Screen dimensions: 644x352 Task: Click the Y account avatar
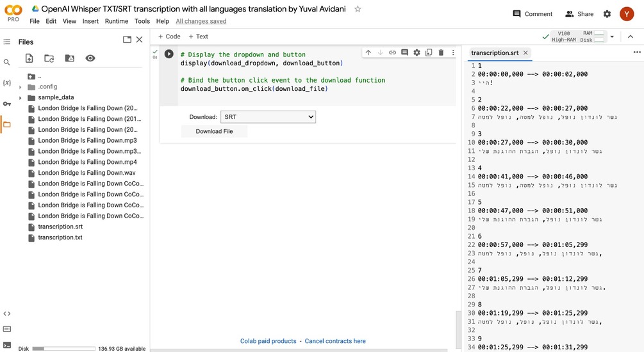(x=627, y=14)
